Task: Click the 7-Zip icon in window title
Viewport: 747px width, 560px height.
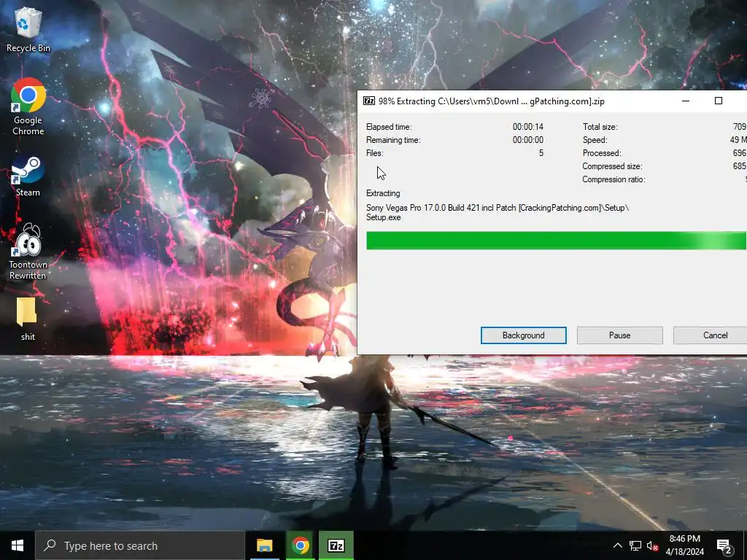Action: pos(368,101)
